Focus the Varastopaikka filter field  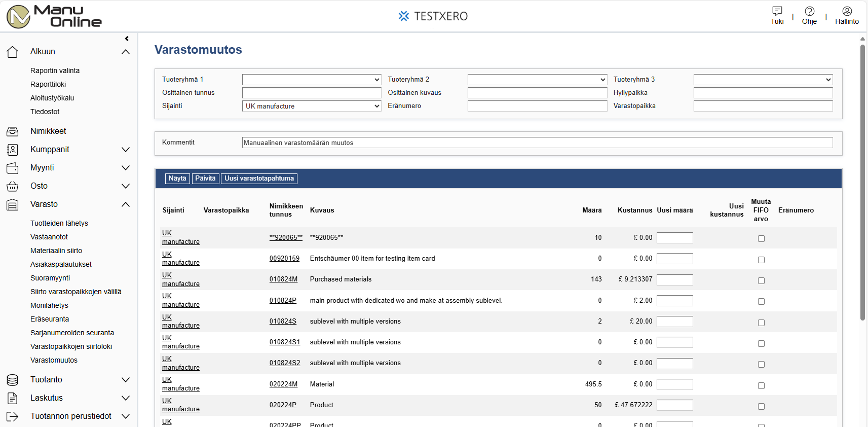click(763, 106)
